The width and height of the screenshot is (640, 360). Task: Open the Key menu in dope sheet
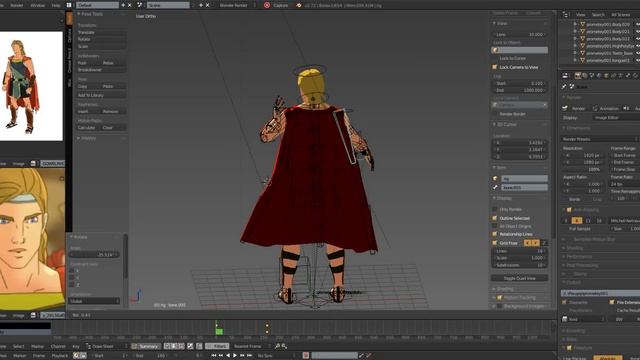(x=76, y=346)
